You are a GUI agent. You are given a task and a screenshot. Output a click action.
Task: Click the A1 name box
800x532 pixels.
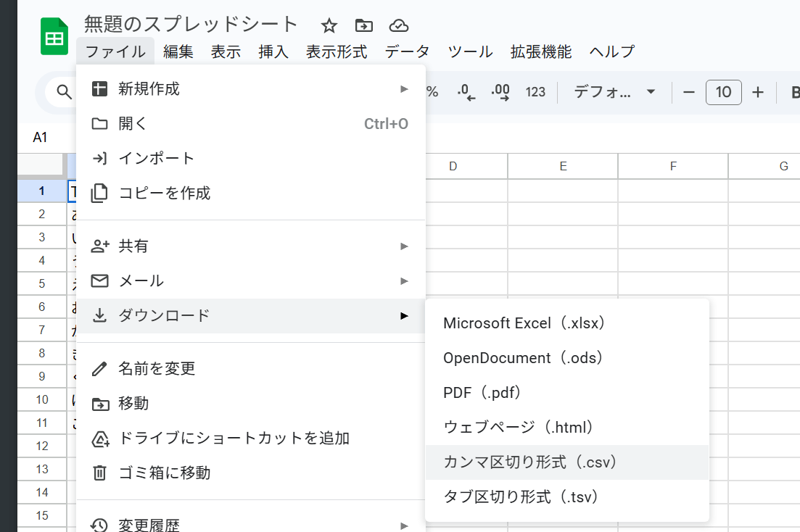41,137
